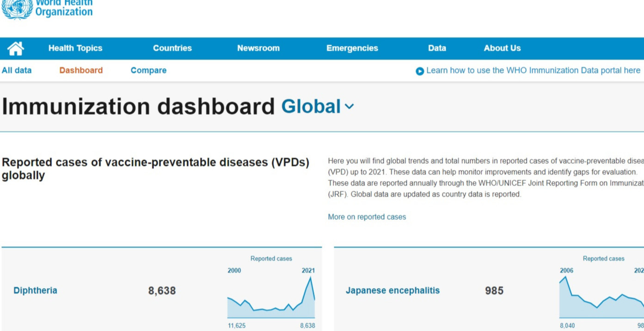Click the Reported cases of VPDs heading

155,169
